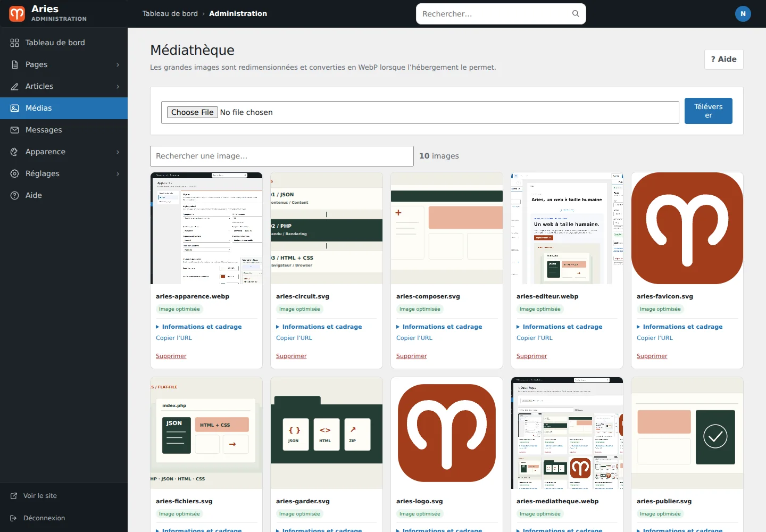Click Supprimer under aries-editeur.webp

pyautogui.click(x=532, y=356)
